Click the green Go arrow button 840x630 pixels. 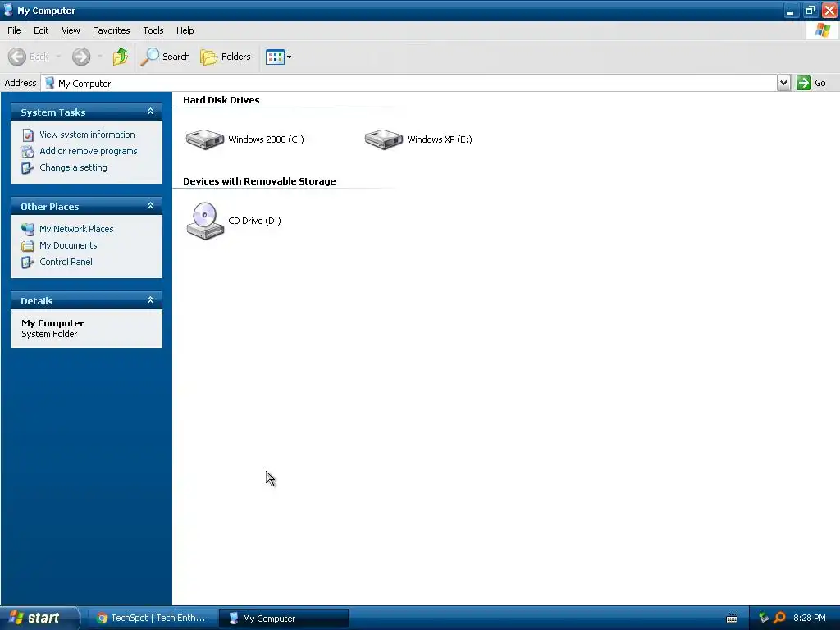tap(804, 83)
